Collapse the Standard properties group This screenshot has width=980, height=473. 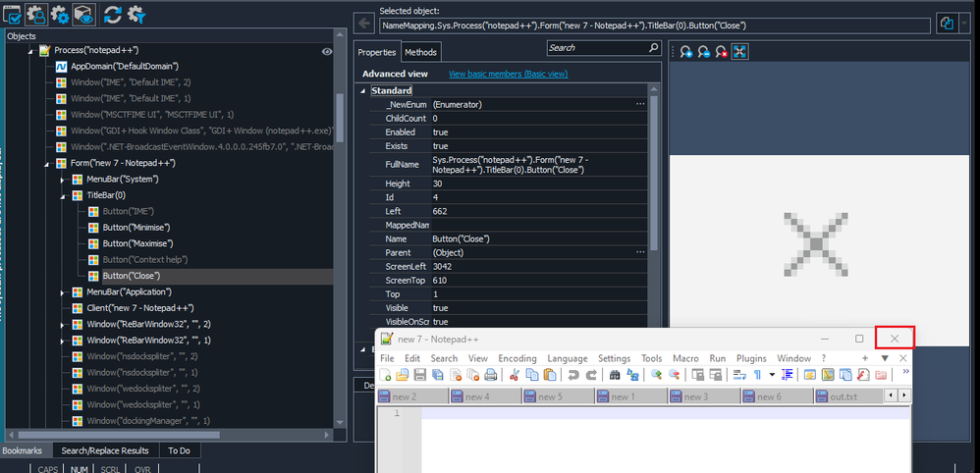(x=364, y=90)
